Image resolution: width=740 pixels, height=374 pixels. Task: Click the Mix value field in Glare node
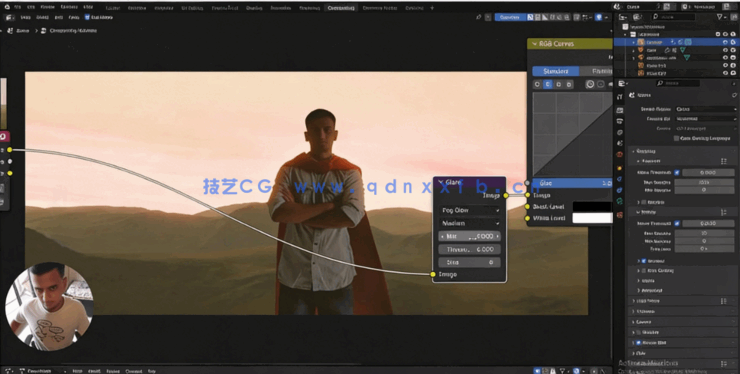(470, 236)
